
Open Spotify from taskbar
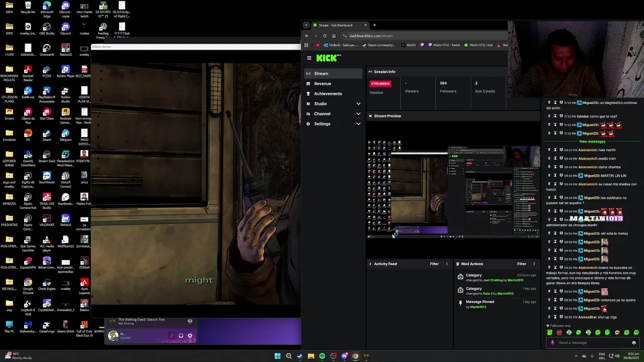322,356
